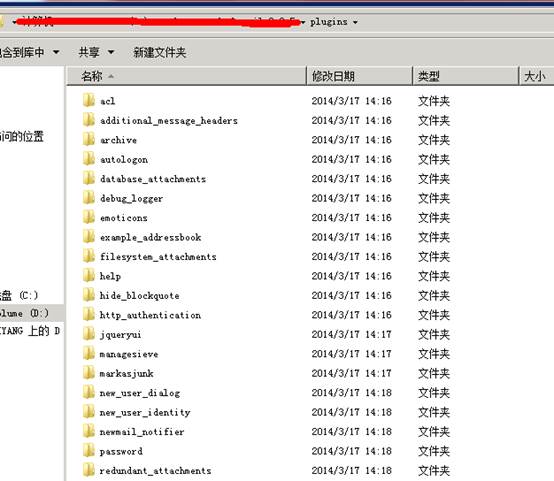Click the plugins breadcrumb in address bar

point(329,22)
